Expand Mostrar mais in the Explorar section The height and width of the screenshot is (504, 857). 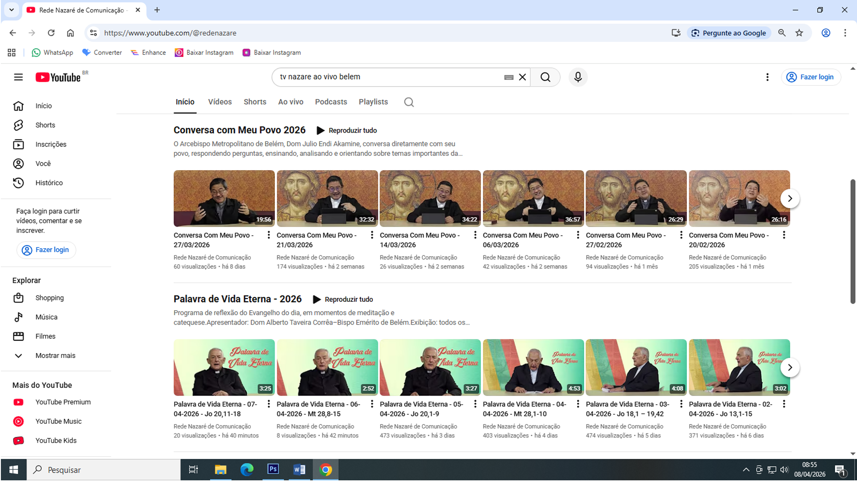tap(55, 355)
